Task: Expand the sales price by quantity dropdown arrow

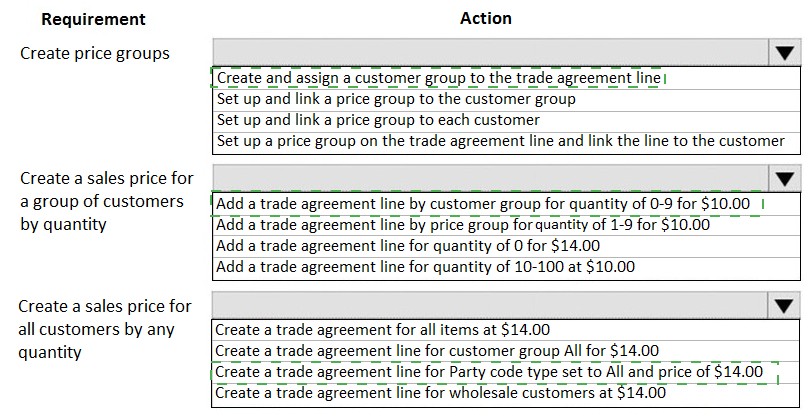Action: (x=783, y=179)
